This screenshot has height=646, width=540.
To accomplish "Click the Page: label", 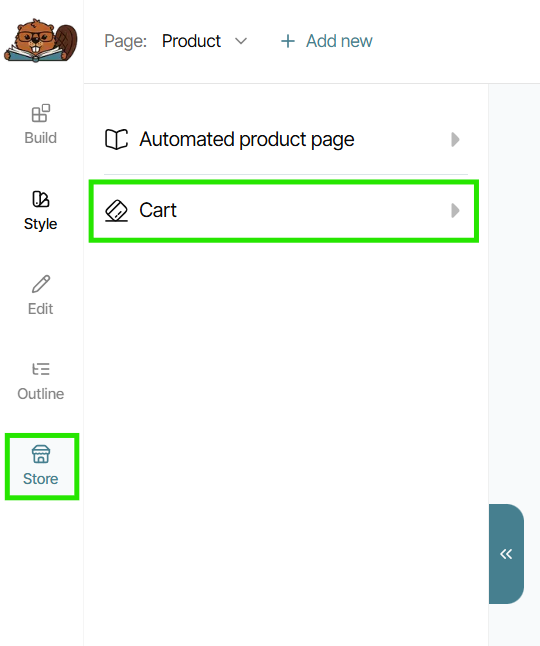I will click(126, 41).
